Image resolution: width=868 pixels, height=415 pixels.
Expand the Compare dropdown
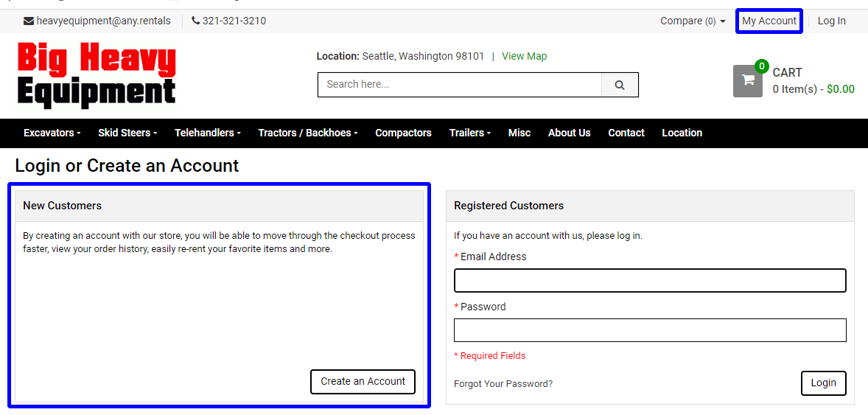693,21
